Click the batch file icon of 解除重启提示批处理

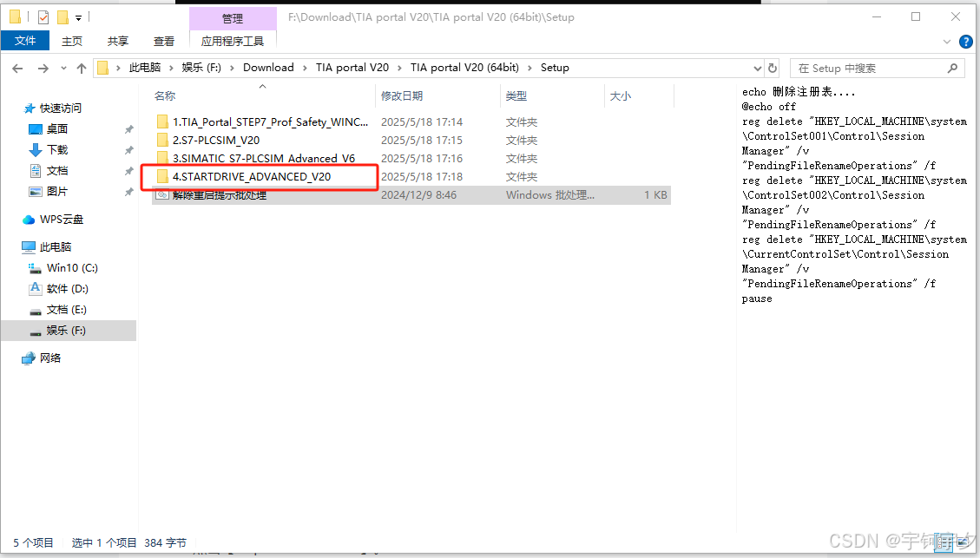pos(161,194)
